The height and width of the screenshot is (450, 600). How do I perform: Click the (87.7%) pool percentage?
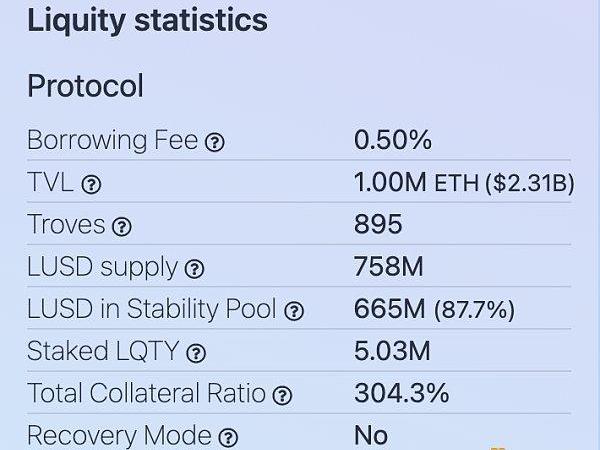tap(474, 310)
